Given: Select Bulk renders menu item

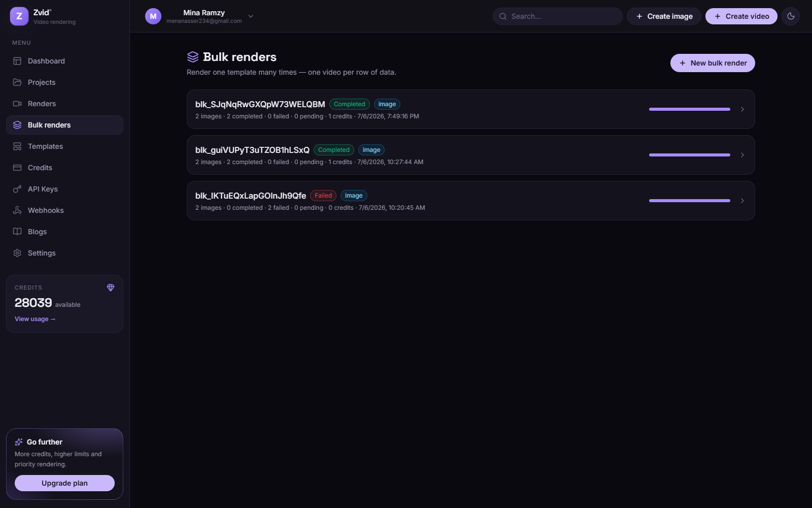Looking at the screenshot, I should 64,125.
